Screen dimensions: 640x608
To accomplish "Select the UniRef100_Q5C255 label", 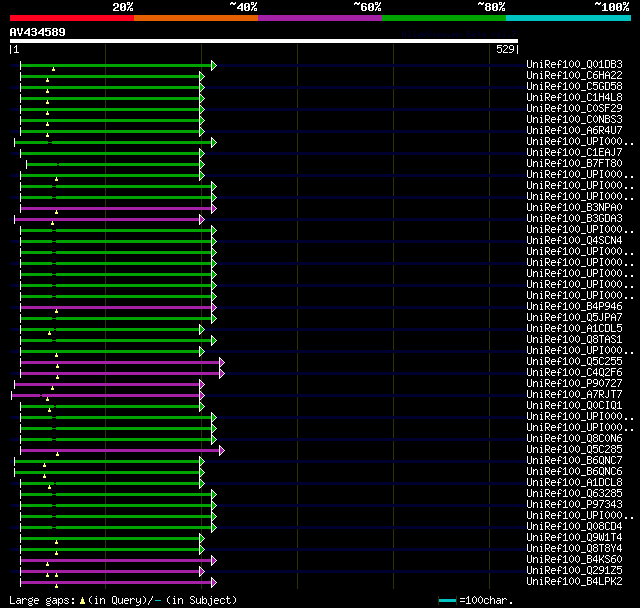I will click(574, 362).
